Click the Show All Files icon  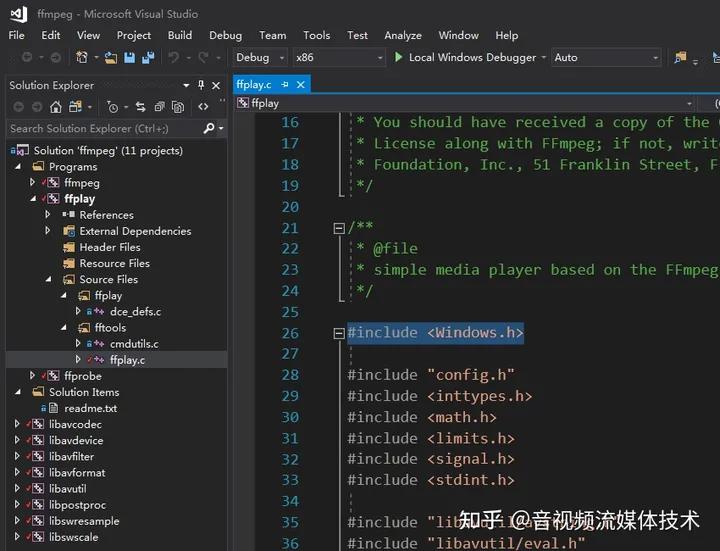pyautogui.click(x=178, y=107)
